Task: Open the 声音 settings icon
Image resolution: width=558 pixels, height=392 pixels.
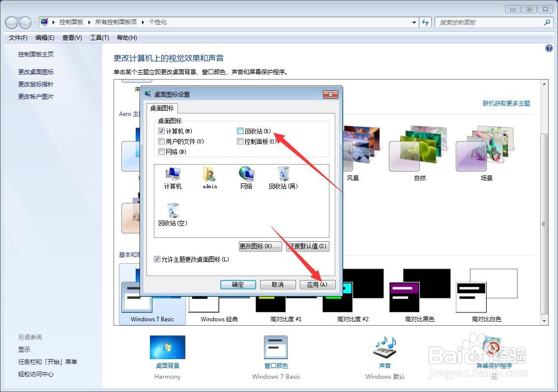Action: pos(384,347)
